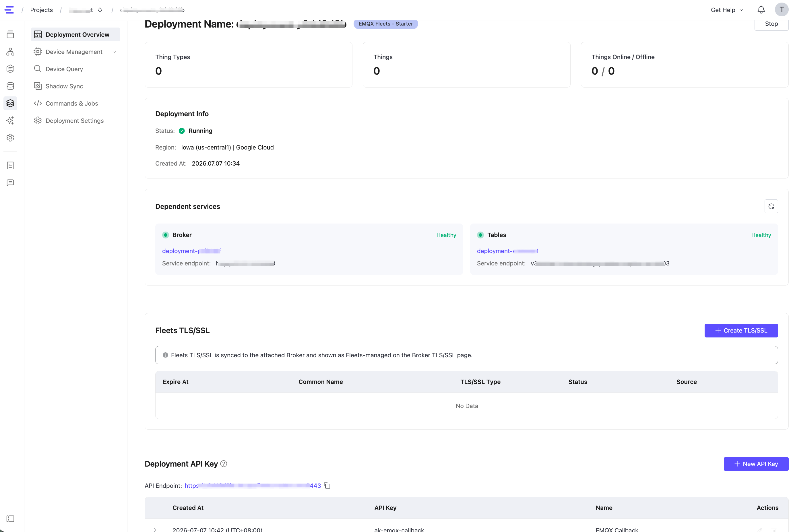Show help tooltip for Deployment API Key
Screen dimensions: 791x532
click(224, 464)
